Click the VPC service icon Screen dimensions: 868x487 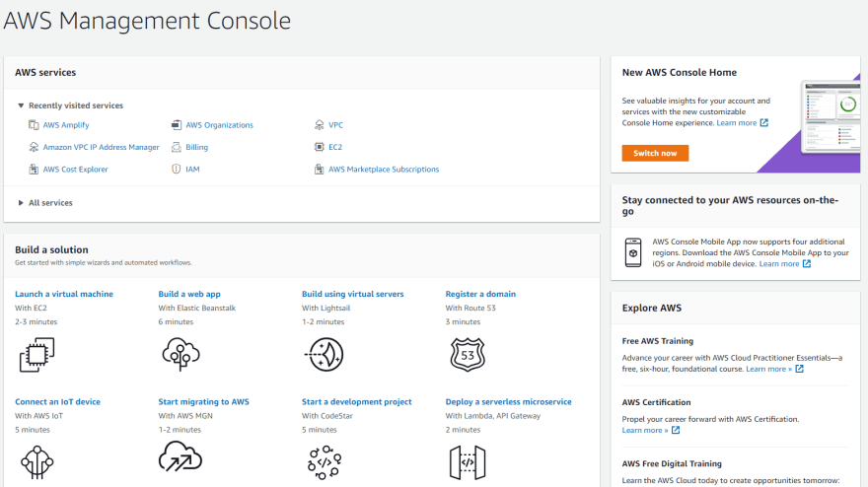click(x=319, y=125)
